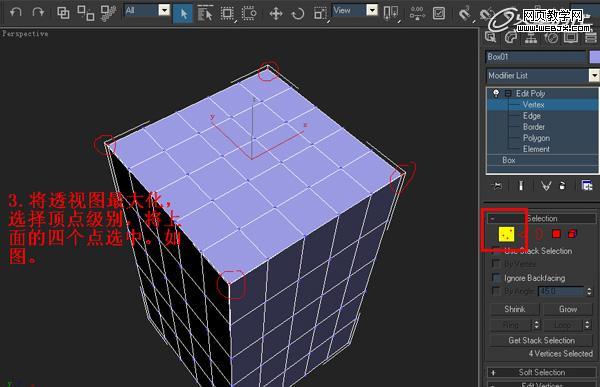600x387 pixels.
Task: Click the Border selection level icon
Action: coord(538,234)
